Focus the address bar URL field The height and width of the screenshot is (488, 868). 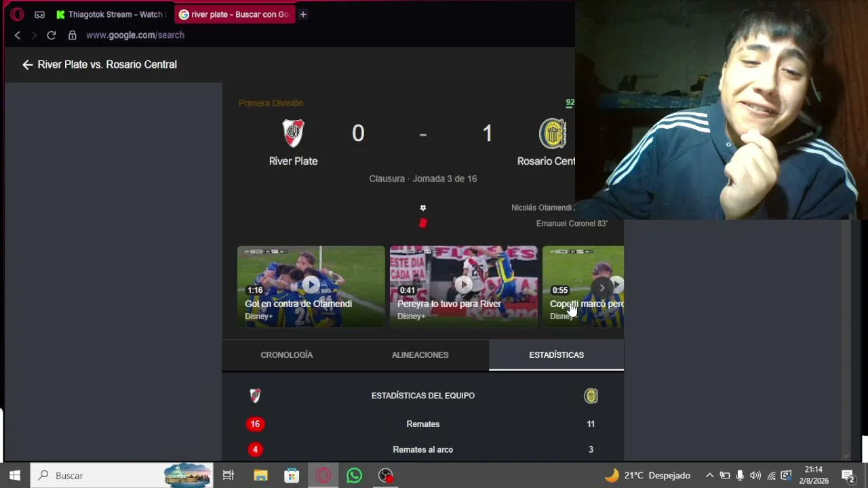coord(135,35)
